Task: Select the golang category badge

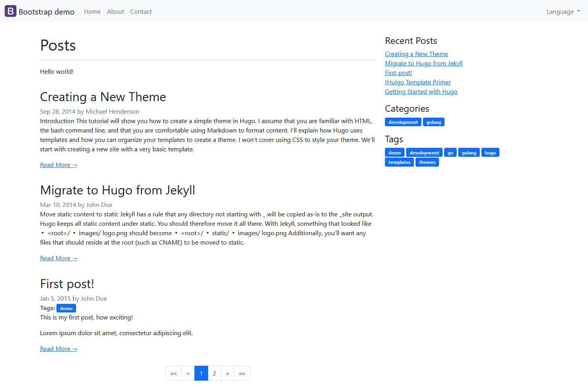Action: coord(434,122)
